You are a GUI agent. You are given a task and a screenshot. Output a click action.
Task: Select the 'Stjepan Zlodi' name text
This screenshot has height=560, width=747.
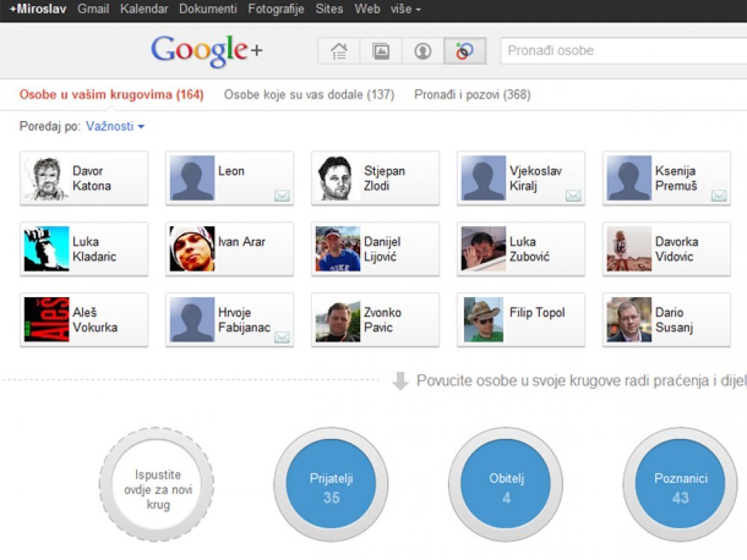385,178
